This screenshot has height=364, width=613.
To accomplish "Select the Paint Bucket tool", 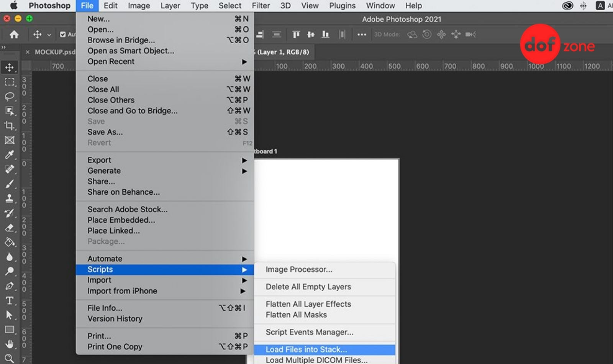I will [x=10, y=242].
